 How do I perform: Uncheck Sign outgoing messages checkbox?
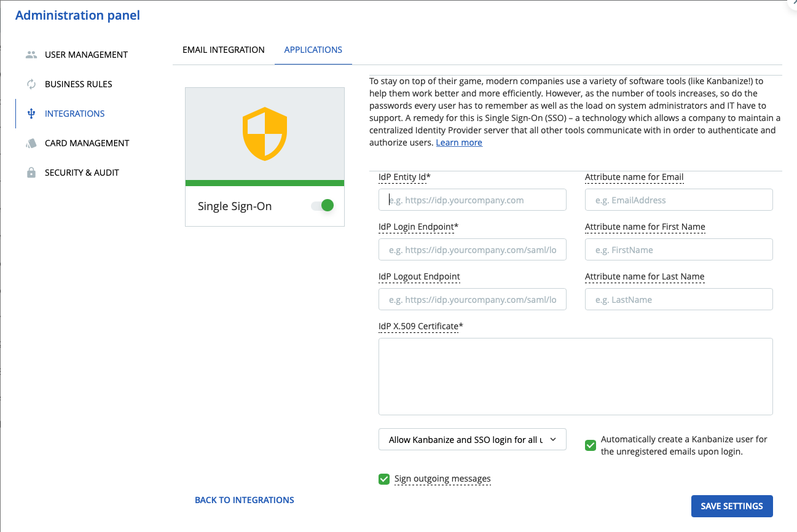(384, 479)
